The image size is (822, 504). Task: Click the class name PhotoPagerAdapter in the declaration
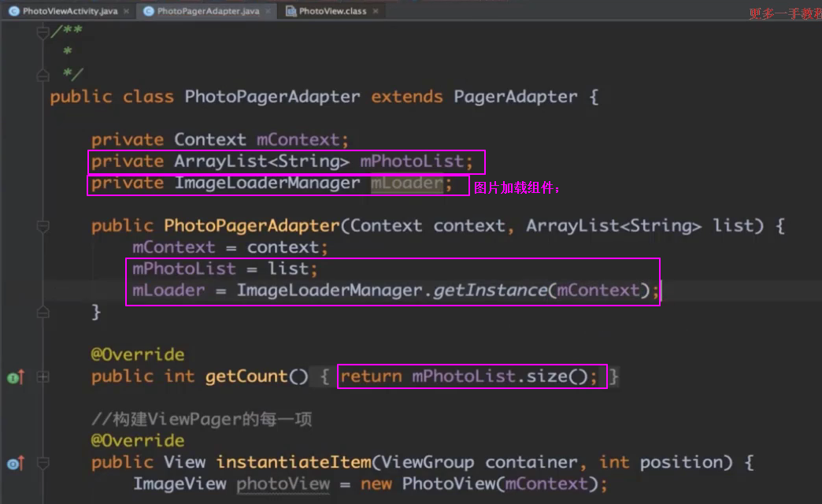[272, 97]
